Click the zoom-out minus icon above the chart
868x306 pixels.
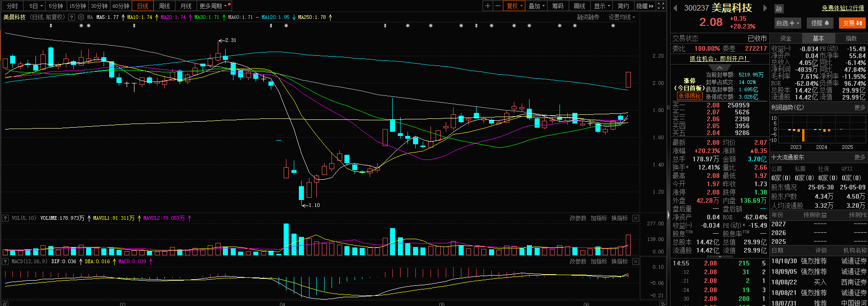coord(498,6)
